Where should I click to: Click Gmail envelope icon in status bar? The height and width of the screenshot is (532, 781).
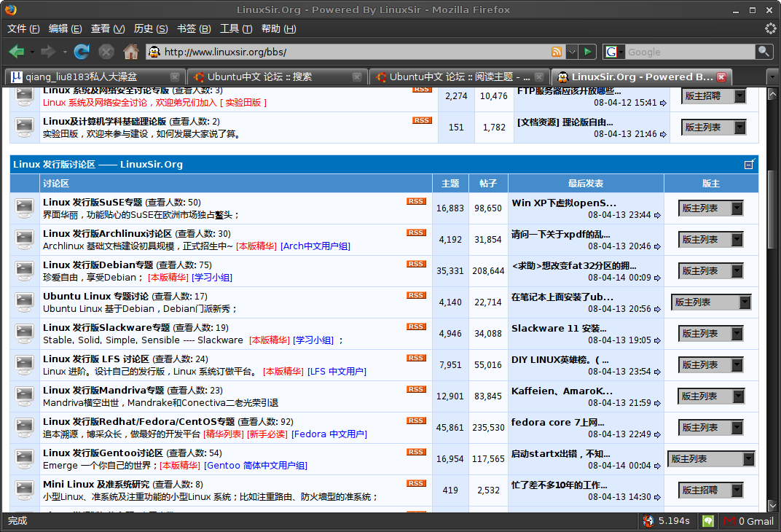[x=729, y=521]
